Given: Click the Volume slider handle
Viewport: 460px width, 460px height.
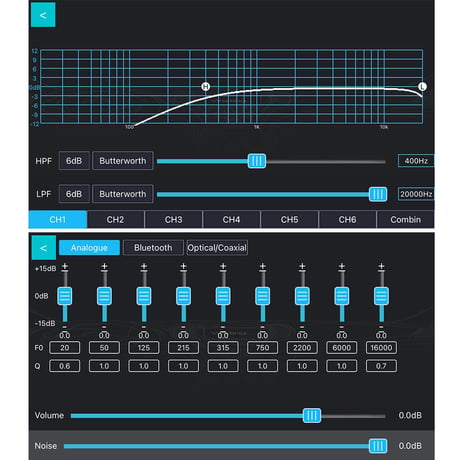Looking at the screenshot, I should point(312,416).
